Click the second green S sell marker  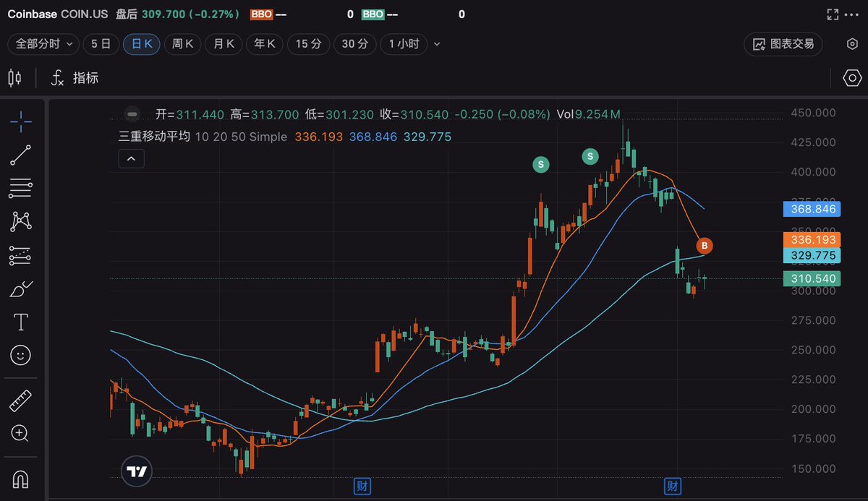point(590,155)
